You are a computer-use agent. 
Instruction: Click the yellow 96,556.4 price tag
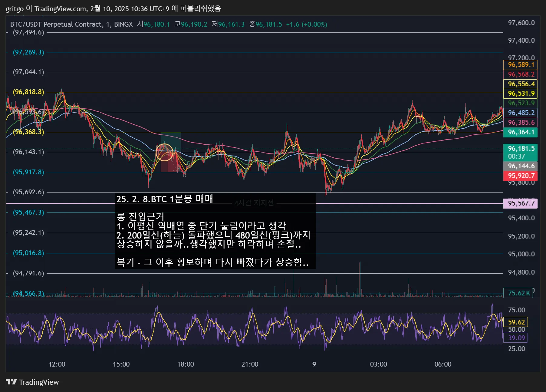521,84
